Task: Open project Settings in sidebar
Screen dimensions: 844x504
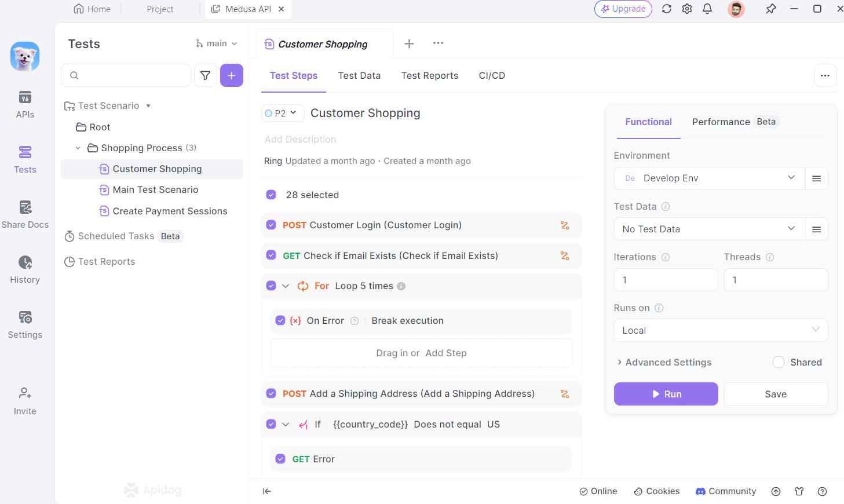Action: coord(25,324)
